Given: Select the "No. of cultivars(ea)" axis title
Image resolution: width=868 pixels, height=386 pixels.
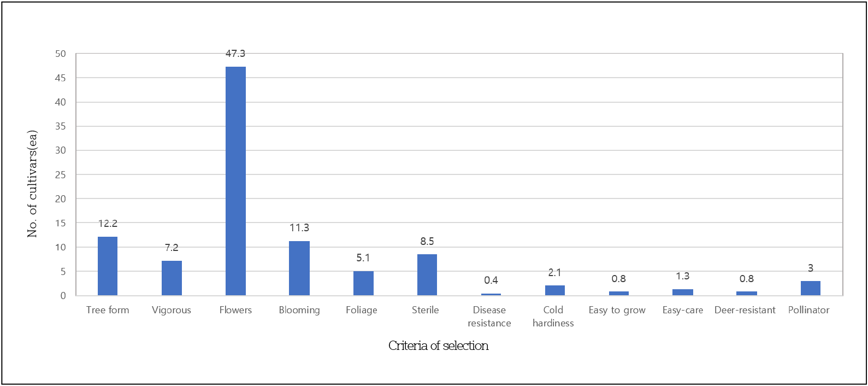Looking at the screenshot, I should [33, 184].
